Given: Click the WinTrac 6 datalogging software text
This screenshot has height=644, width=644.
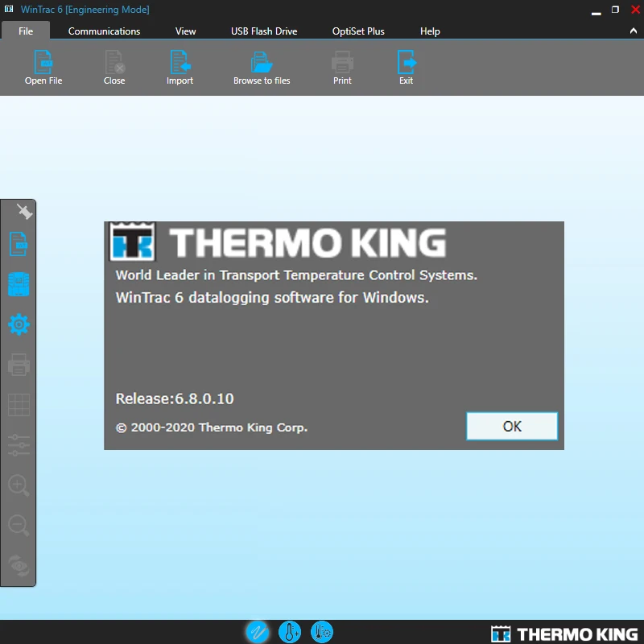Looking at the screenshot, I should [272, 297].
